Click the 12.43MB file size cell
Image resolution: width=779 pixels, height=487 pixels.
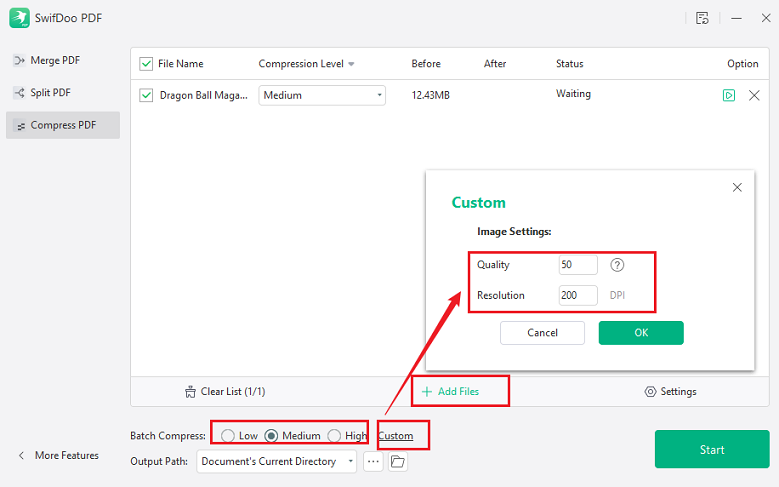pos(430,95)
